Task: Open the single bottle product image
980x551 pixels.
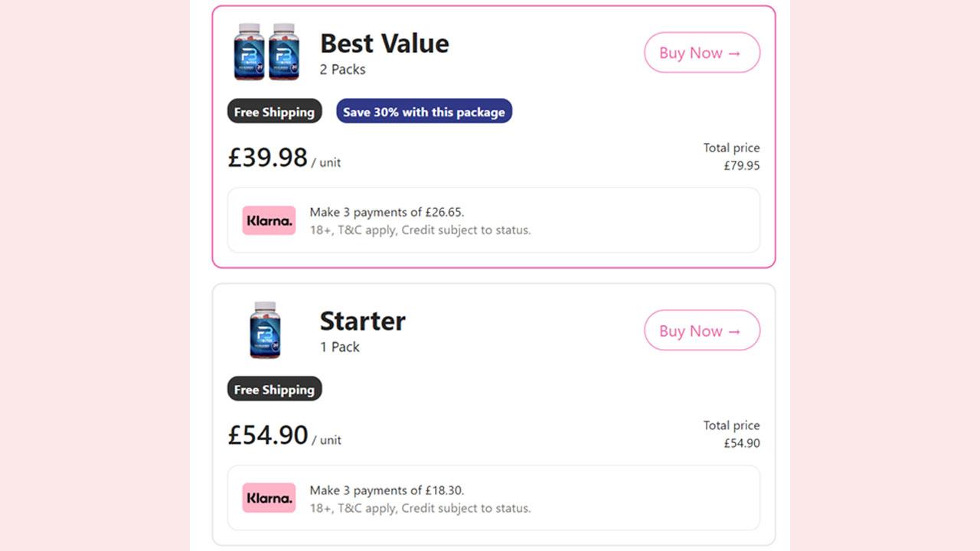Action: click(266, 330)
